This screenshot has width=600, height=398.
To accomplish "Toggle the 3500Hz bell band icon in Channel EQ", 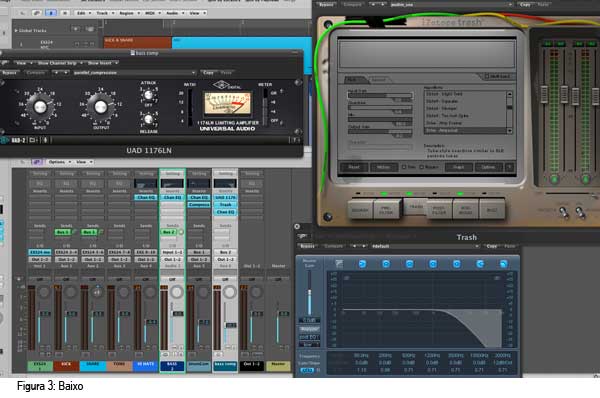I will [x=457, y=264].
